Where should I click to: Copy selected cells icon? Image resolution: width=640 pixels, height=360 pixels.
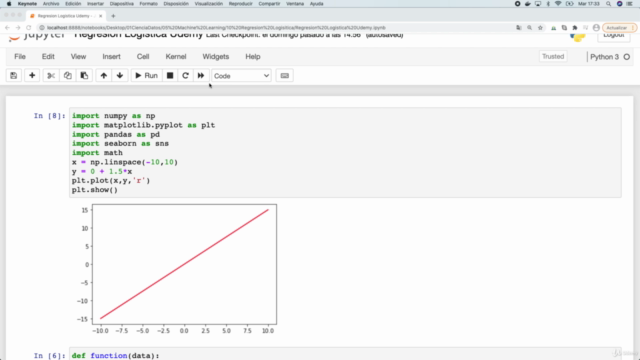(67, 76)
